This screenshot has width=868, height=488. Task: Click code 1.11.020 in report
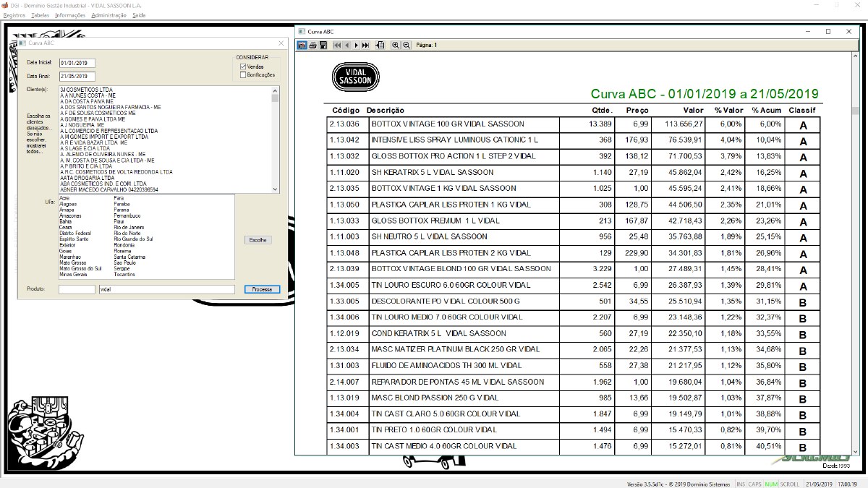pos(345,172)
